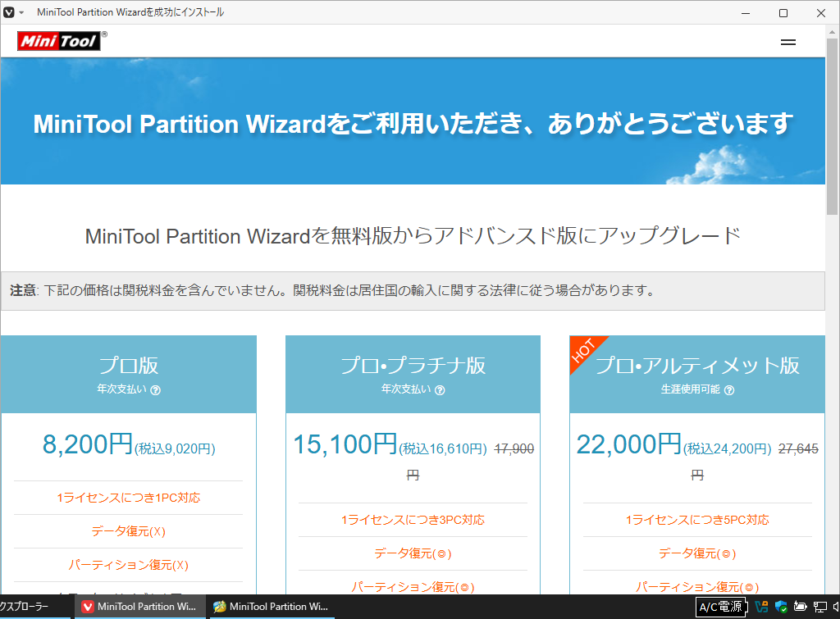840x619 pixels.
Task: Click the scrollbar up arrow
Action: tap(832, 32)
